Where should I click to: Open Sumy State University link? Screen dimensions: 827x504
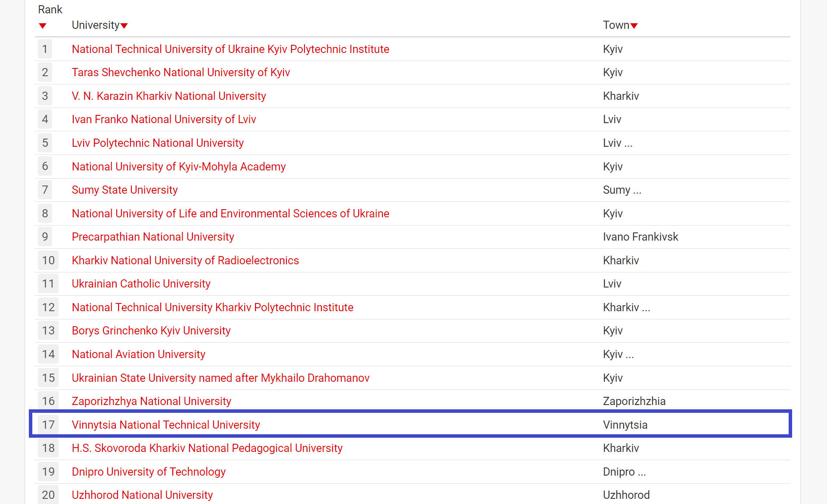(x=124, y=190)
